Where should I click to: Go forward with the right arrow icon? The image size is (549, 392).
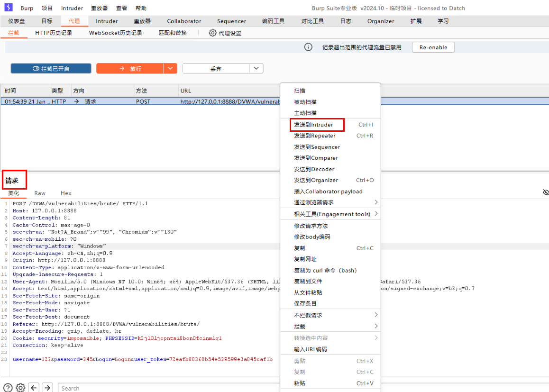tap(47, 388)
